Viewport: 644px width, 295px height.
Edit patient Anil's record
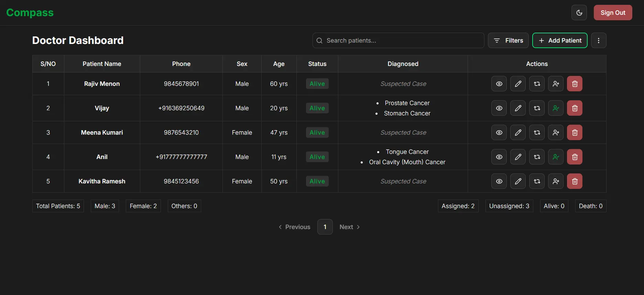pos(518,157)
